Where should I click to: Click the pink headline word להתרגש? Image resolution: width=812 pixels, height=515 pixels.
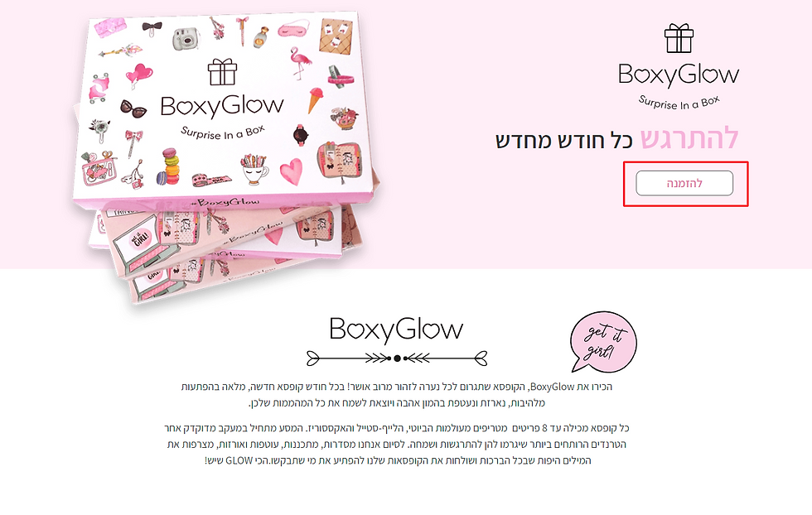pyautogui.click(x=689, y=139)
